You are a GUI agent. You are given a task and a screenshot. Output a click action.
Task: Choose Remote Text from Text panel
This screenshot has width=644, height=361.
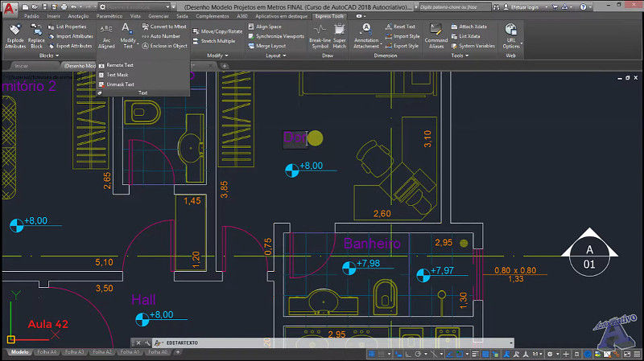[116, 65]
